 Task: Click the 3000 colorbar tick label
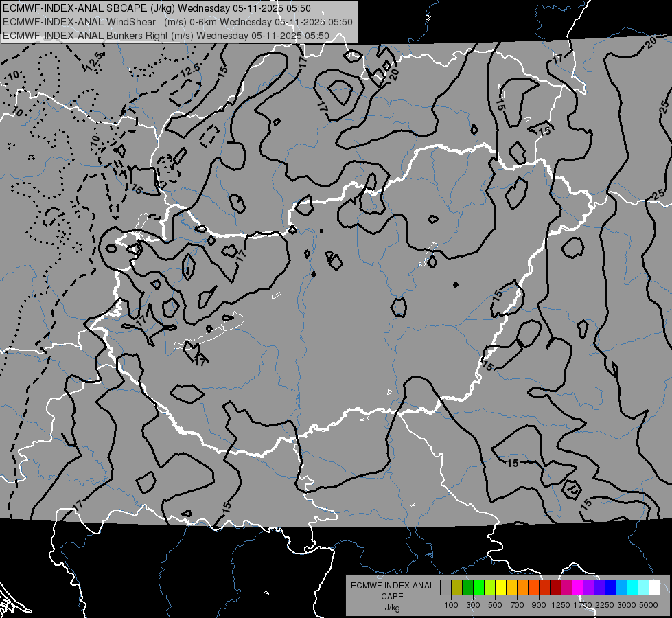pyautogui.click(x=627, y=605)
